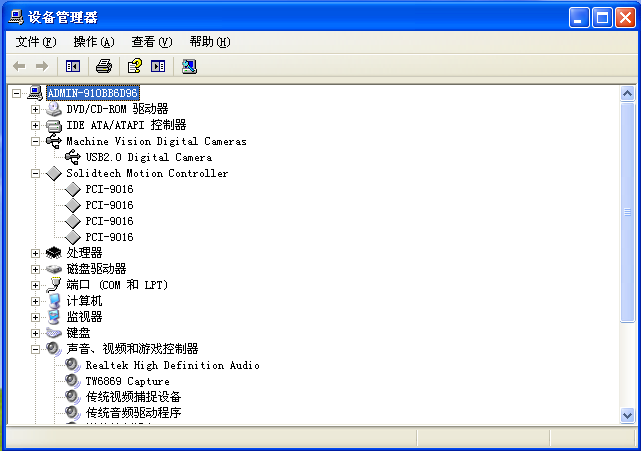Collapse the Solidtech Motion Controller node
Image resolution: width=641 pixels, height=451 pixels.
click(36, 173)
